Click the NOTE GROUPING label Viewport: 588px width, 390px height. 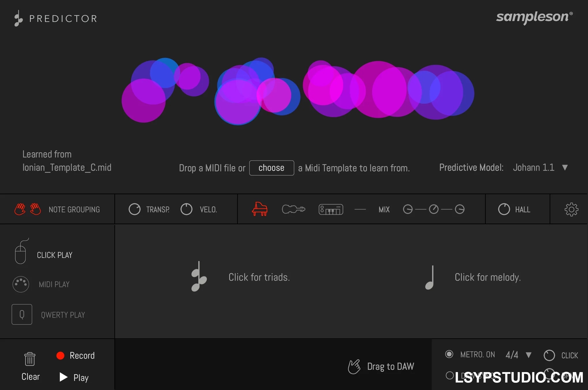[74, 209]
